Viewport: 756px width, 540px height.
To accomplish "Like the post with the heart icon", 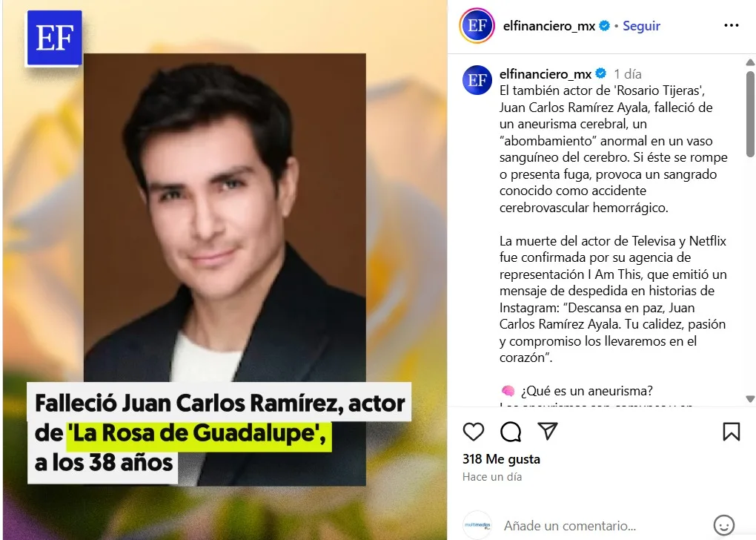I will click(x=473, y=432).
